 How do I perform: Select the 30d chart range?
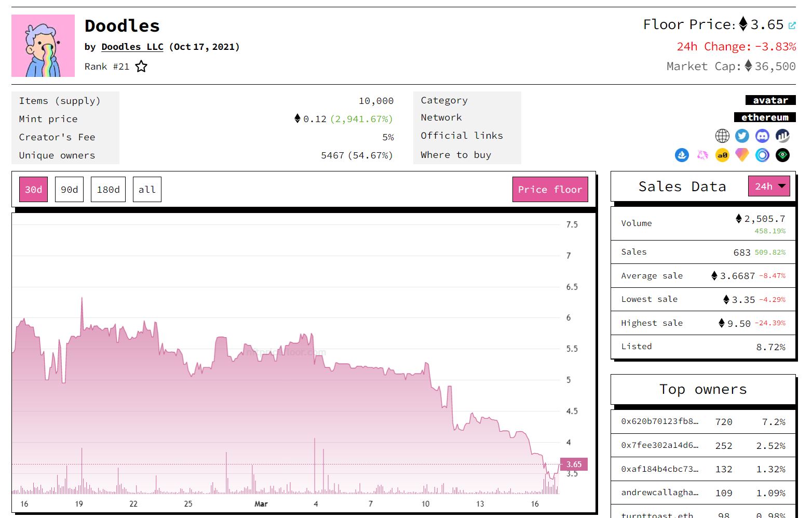pos(33,190)
